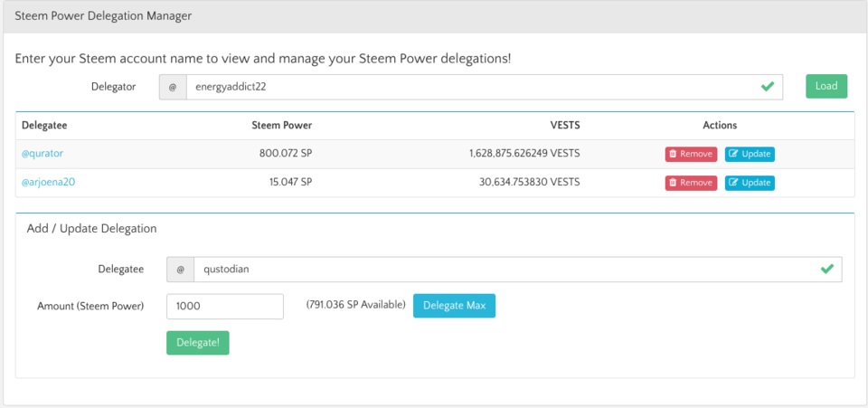
Task: Open the @qurator delegatee link
Action: 42,154
